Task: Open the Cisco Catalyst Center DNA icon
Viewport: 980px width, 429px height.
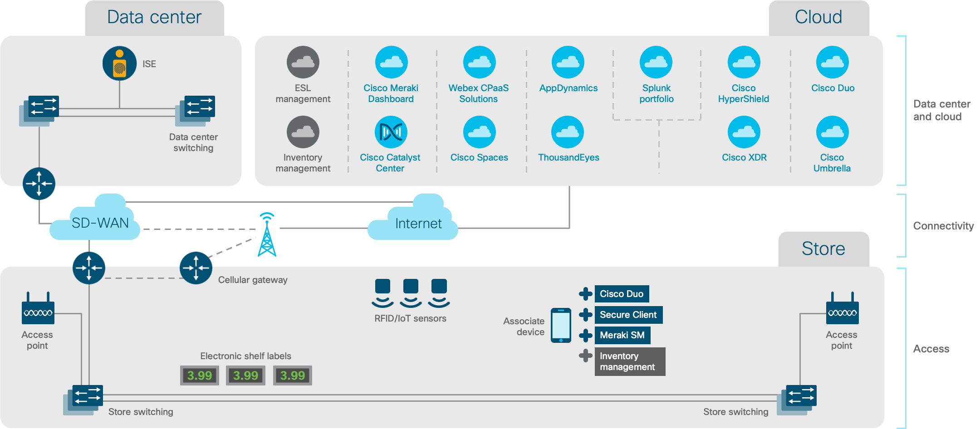Action: coord(391,132)
